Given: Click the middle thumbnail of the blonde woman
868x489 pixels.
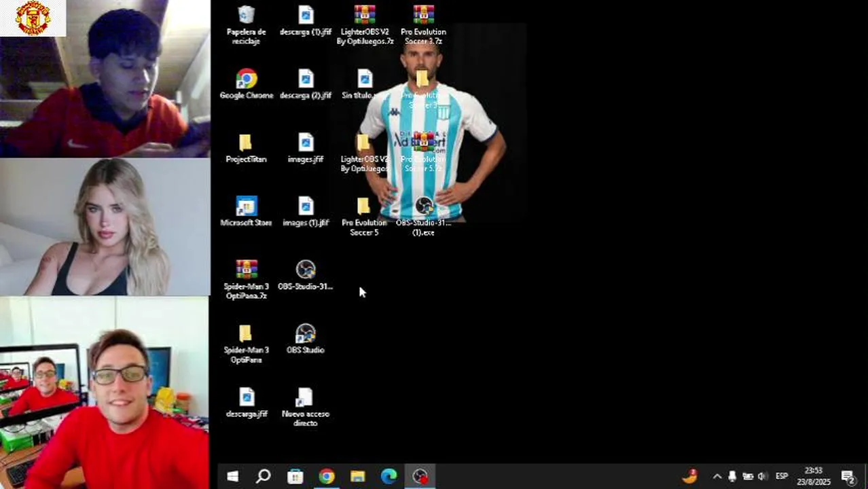Looking at the screenshot, I should 105,227.
